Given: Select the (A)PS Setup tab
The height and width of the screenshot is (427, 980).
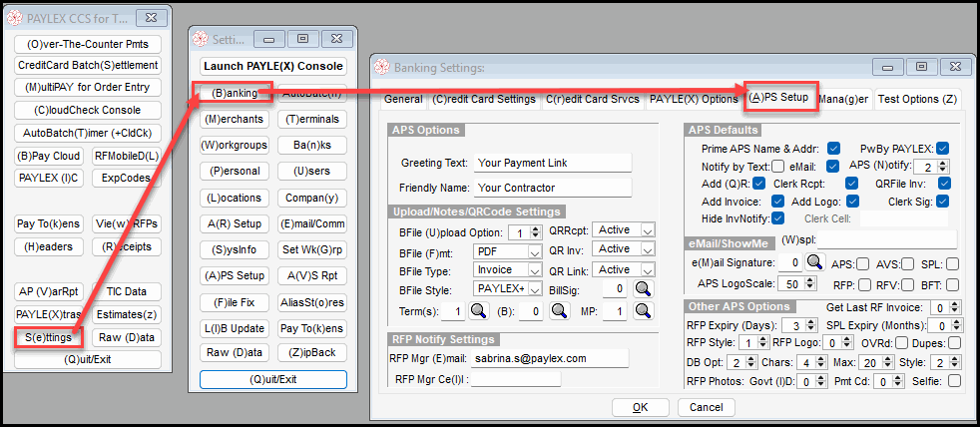Looking at the screenshot, I should pyautogui.click(x=780, y=98).
